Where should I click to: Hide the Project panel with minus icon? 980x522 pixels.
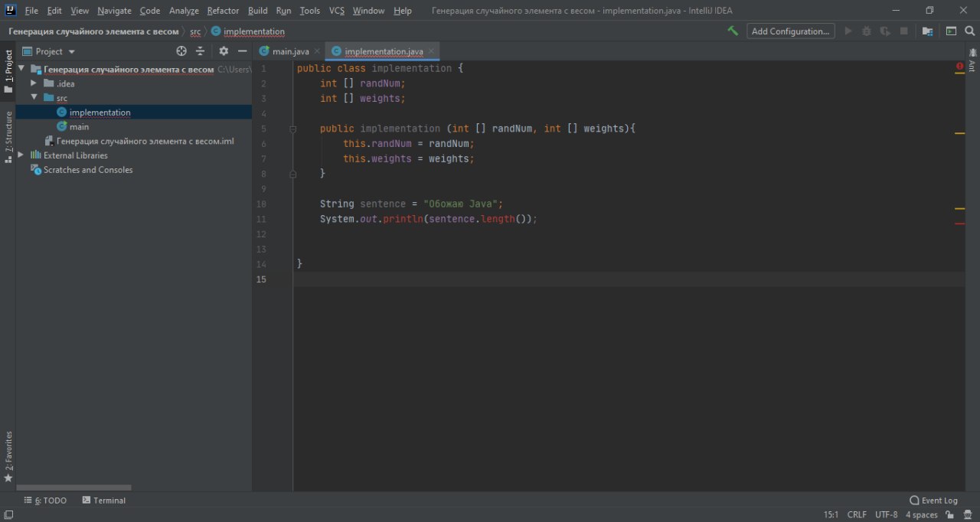click(x=242, y=51)
